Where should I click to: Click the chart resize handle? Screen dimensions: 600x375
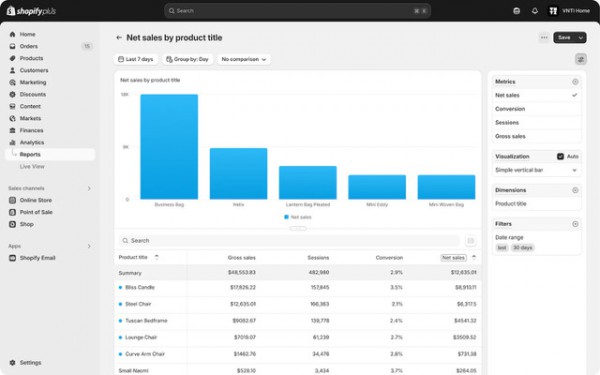[x=298, y=228]
